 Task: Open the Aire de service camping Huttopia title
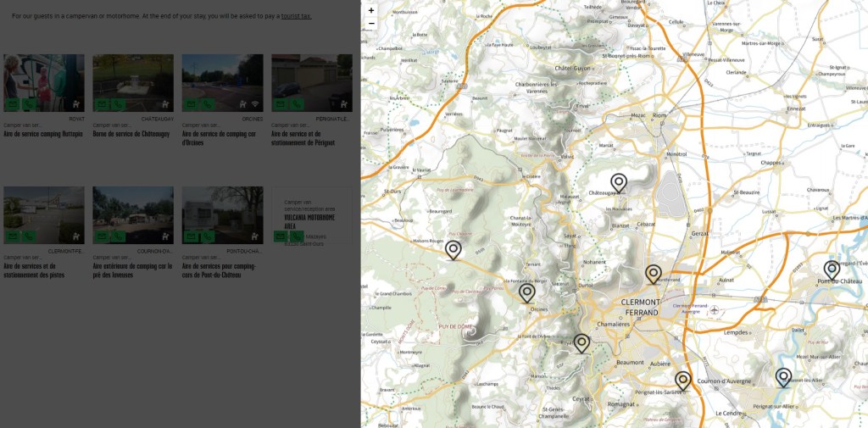tap(43, 134)
